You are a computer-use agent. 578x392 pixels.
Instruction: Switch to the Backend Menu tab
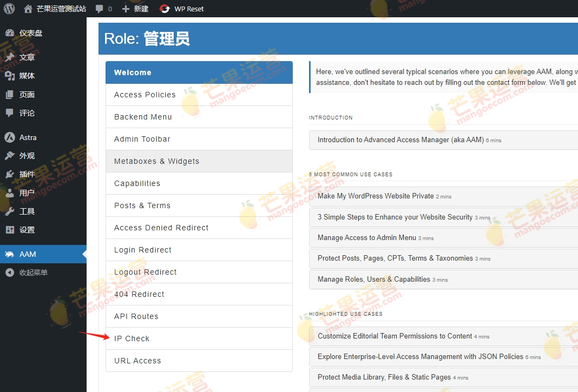coord(142,117)
